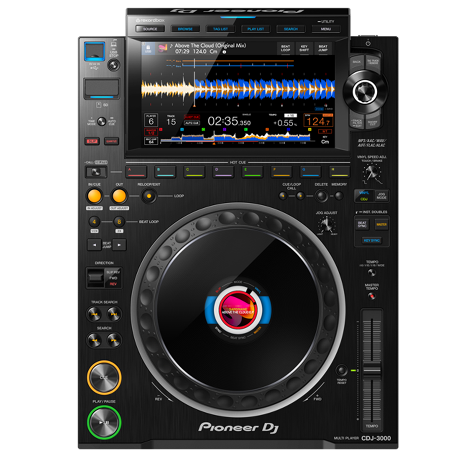Open BEAT LOOP options on touchscreen

(x=285, y=48)
